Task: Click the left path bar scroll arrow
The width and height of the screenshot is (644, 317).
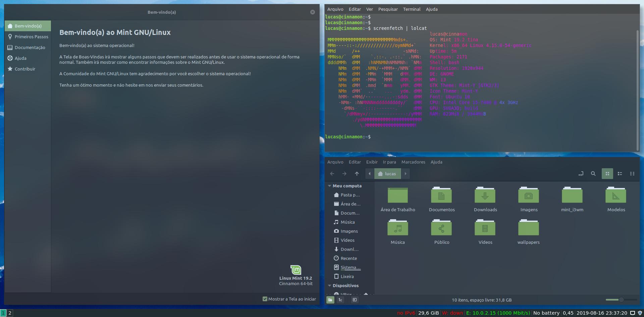Action: tap(370, 174)
